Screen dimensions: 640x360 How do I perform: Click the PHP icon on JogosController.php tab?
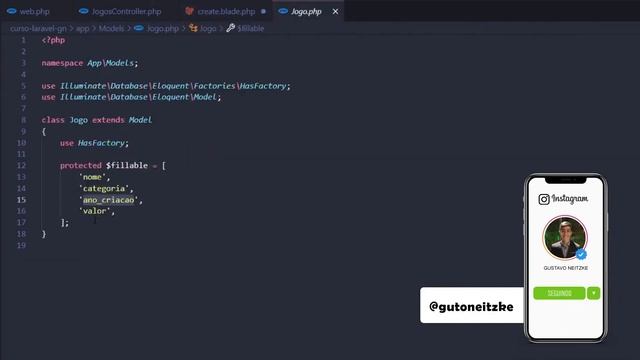[x=84, y=11]
